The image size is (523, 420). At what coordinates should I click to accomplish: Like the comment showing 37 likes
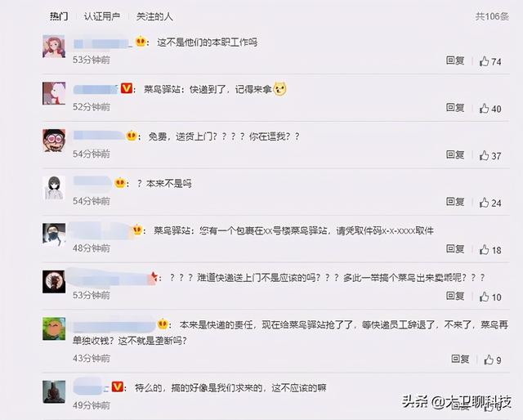click(x=484, y=155)
